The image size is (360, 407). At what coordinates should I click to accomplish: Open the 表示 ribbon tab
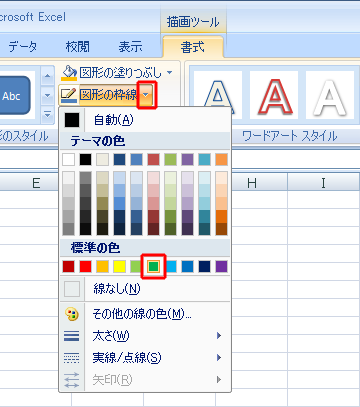point(130,47)
